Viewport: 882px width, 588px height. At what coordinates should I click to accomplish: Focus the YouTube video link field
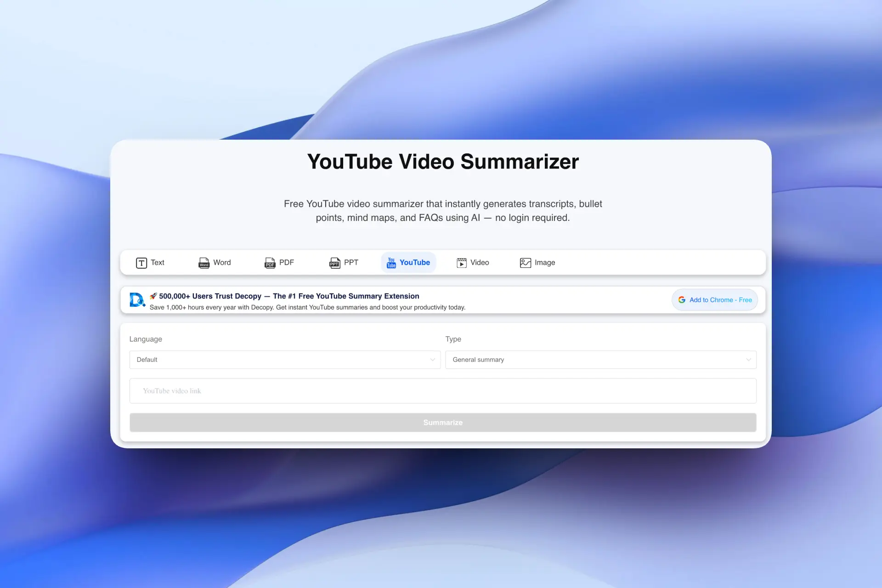(x=442, y=391)
